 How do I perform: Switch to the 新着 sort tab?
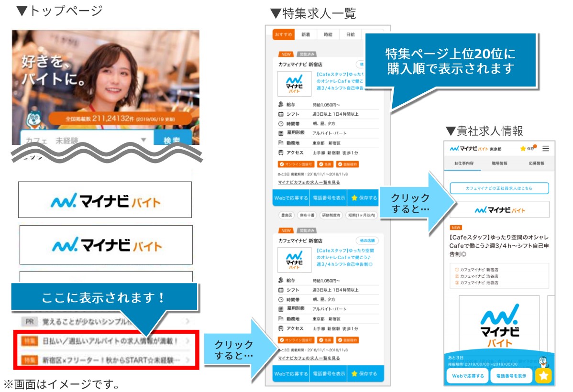coord(306,34)
